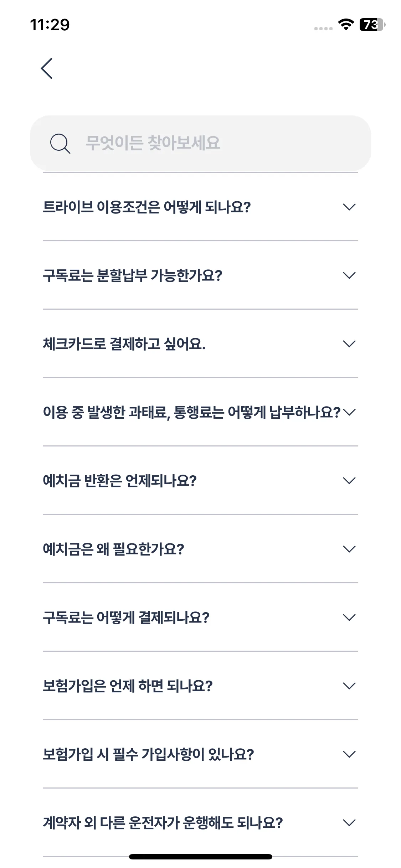This screenshot has width=401, height=868.
Task: Tap the Wi-Fi status icon
Action: point(346,25)
